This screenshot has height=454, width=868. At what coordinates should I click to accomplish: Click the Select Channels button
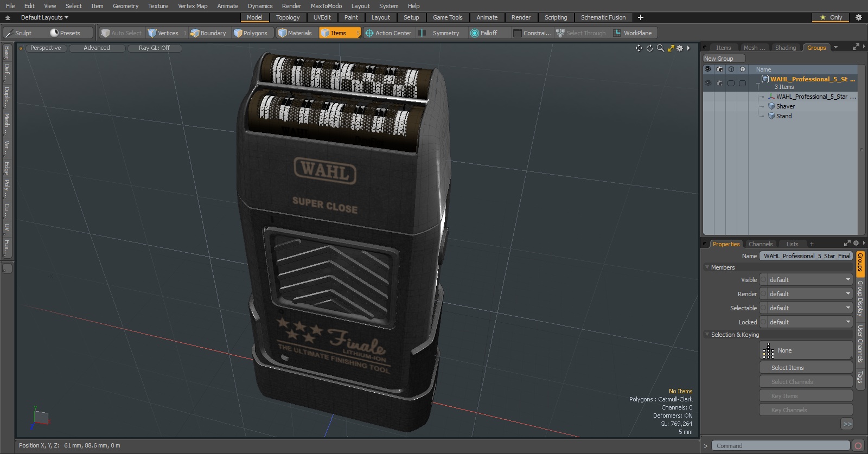click(806, 382)
